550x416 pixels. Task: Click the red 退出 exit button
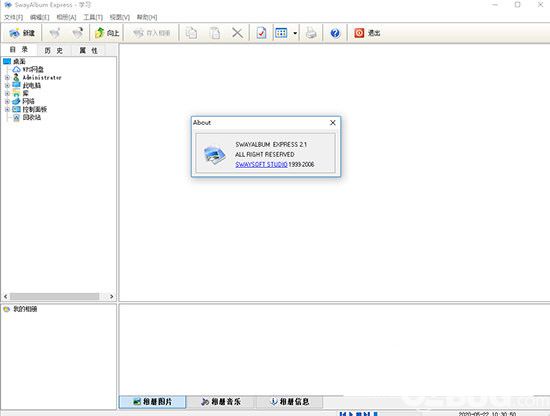(367, 33)
